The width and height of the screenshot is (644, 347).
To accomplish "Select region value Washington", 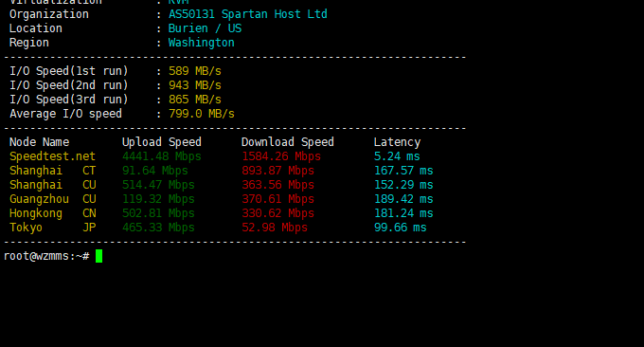I will (x=201, y=43).
